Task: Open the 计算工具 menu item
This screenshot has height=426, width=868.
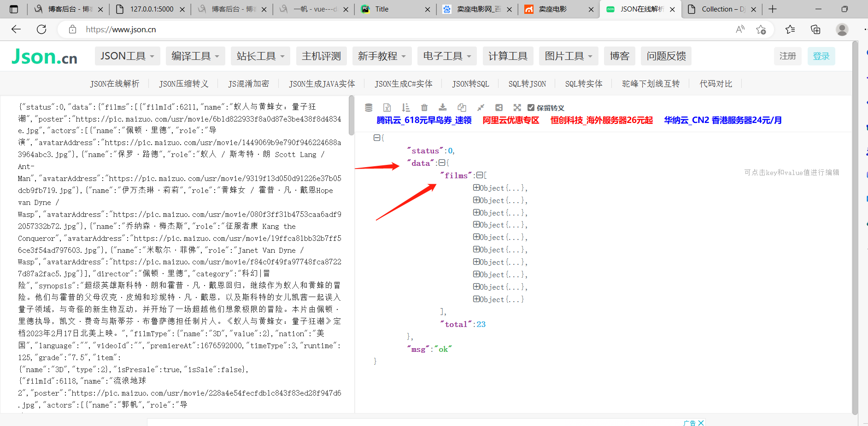Action: (508, 56)
